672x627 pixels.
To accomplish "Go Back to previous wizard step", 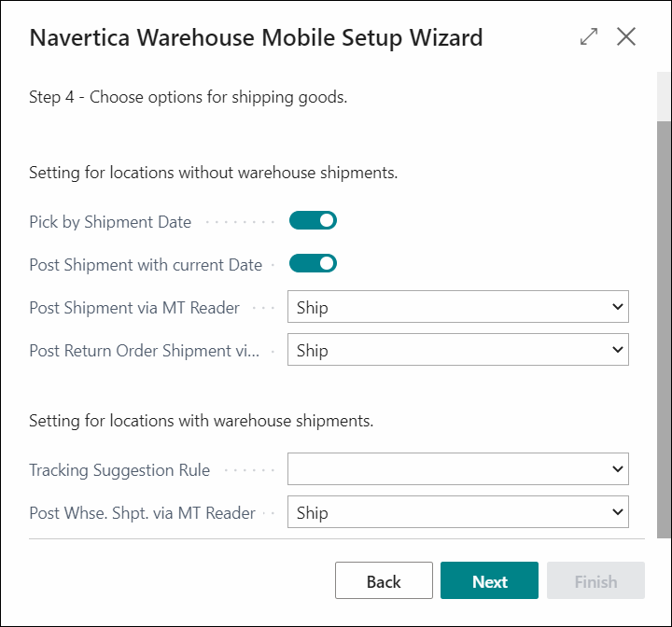I will click(384, 580).
